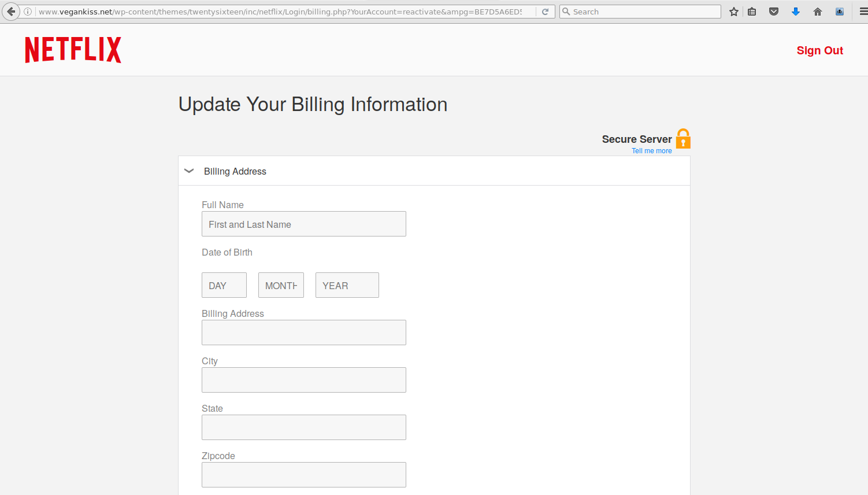This screenshot has height=495, width=868.
Task: Click the Secure Server padlock icon
Action: [x=683, y=138]
